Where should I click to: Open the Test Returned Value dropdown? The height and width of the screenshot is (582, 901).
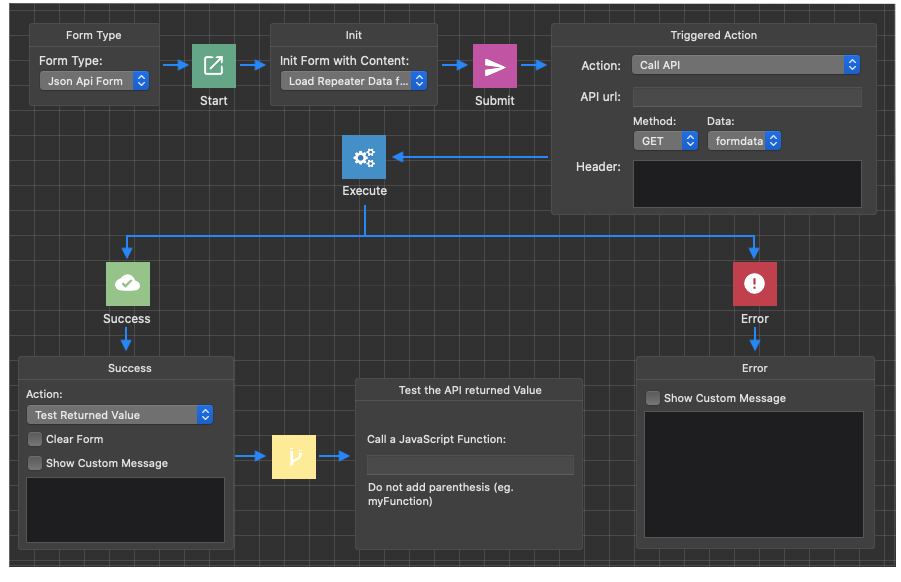(119, 415)
